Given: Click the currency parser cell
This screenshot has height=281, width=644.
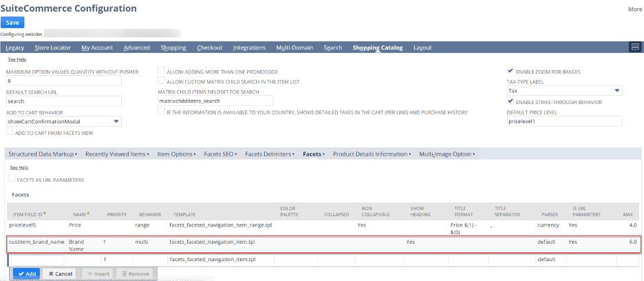Looking at the screenshot, I should 548,225.
